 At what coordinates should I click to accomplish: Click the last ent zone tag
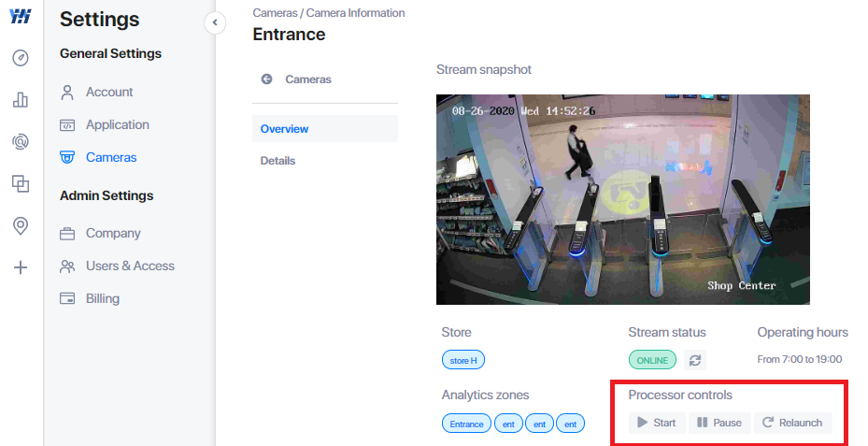pos(570,424)
